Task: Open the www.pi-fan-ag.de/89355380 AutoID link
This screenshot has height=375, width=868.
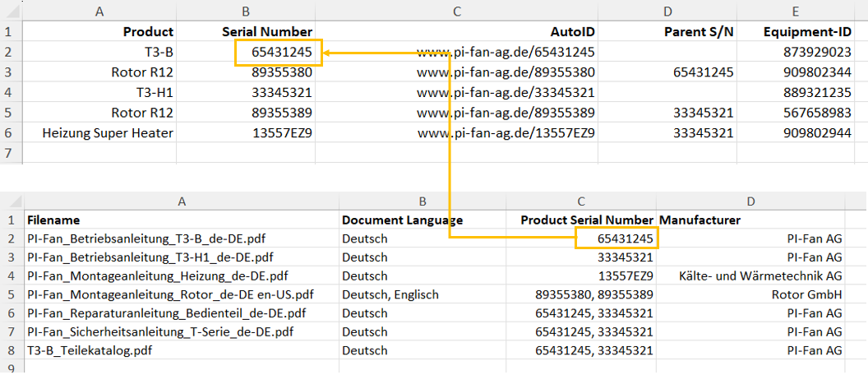Action: pos(506,72)
